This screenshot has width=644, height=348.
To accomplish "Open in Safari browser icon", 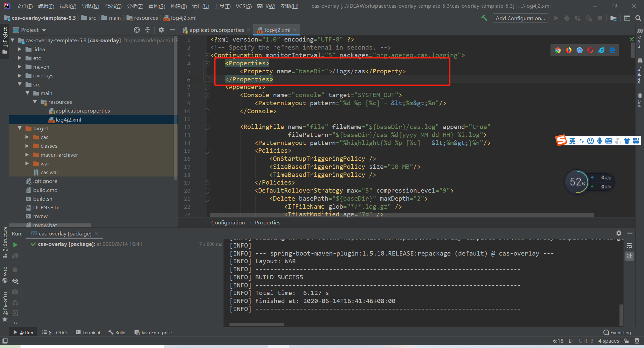I will tap(580, 50).
